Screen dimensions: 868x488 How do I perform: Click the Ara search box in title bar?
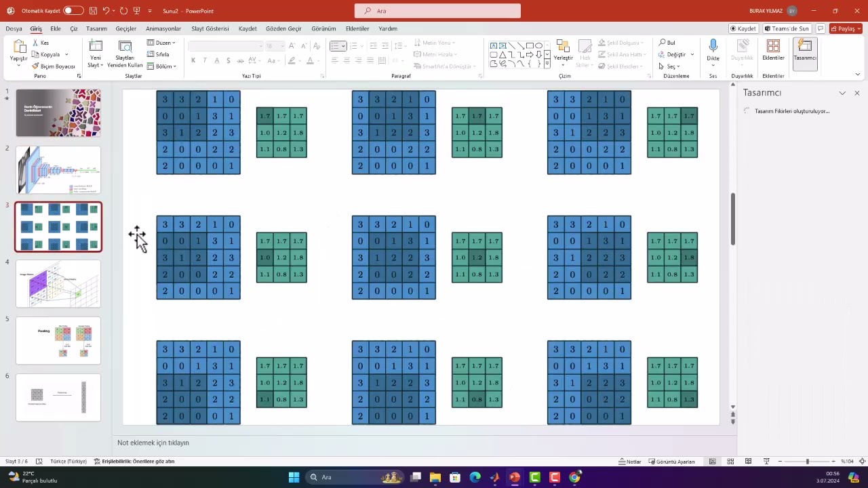click(x=437, y=11)
